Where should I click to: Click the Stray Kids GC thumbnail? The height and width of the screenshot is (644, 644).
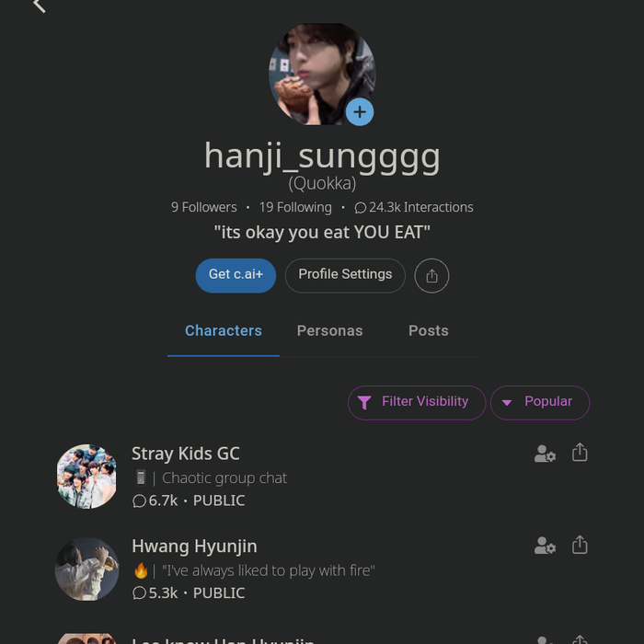(x=86, y=477)
